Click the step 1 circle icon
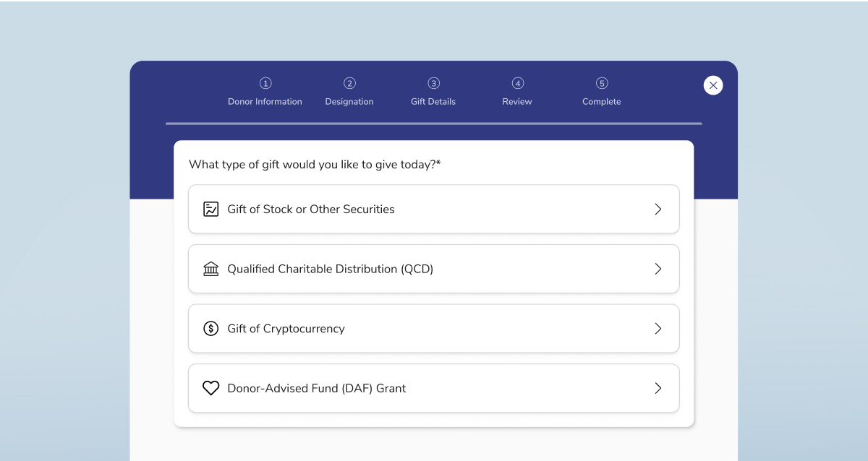Viewport: 868px width, 461px height. point(265,83)
